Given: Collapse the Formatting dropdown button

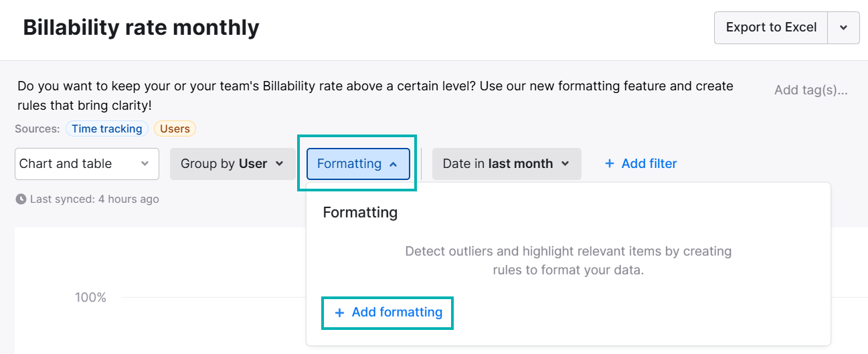Looking at the screenshot, I should 358,164.
